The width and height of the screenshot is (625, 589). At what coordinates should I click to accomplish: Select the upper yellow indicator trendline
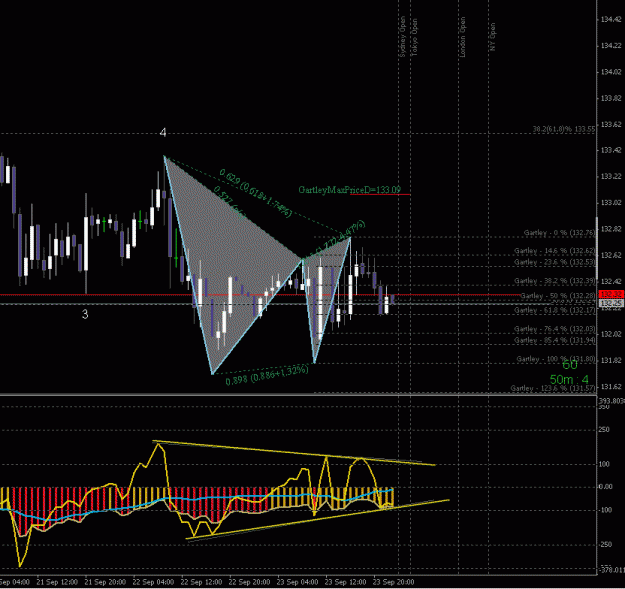[294, 453]
